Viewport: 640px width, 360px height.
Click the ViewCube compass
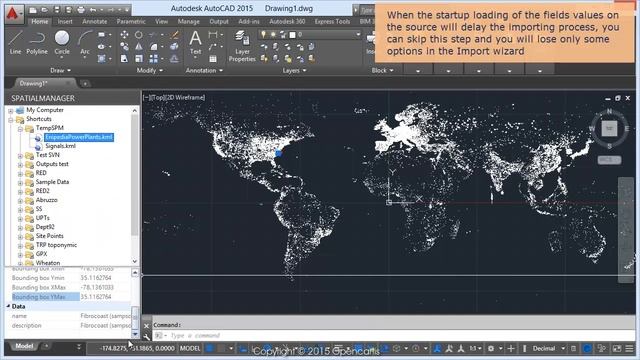click(609, 129)
